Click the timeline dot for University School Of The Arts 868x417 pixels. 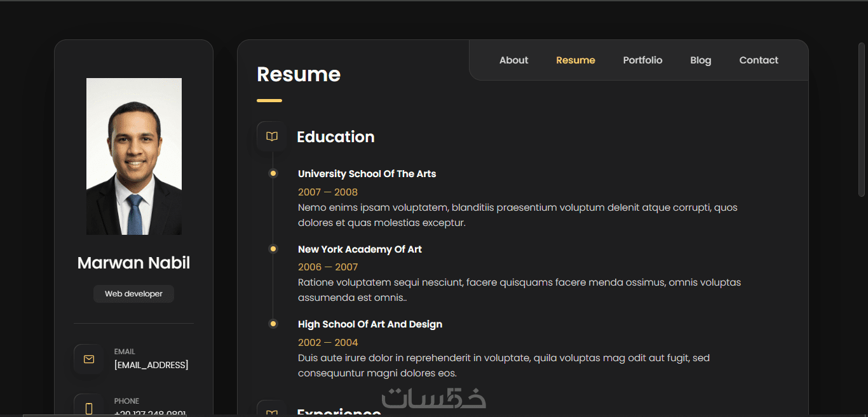point(273,173)
